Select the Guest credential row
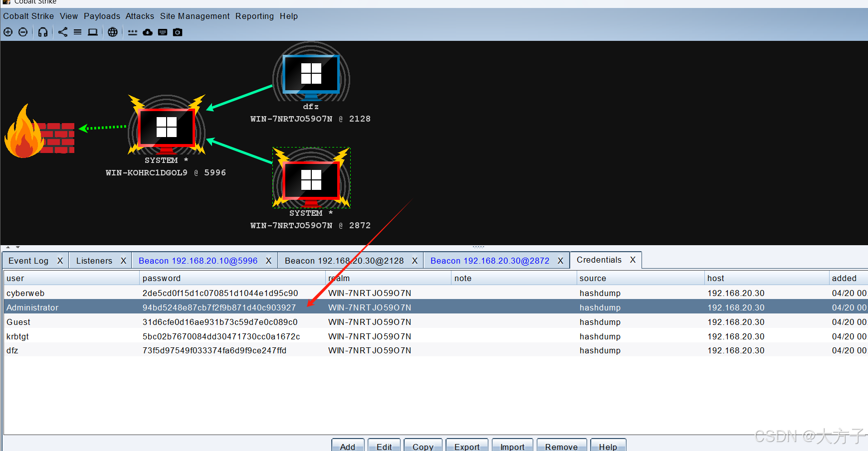Image resolution: width=868 pixels, height=451 pixels. click(x=436, y=322)
